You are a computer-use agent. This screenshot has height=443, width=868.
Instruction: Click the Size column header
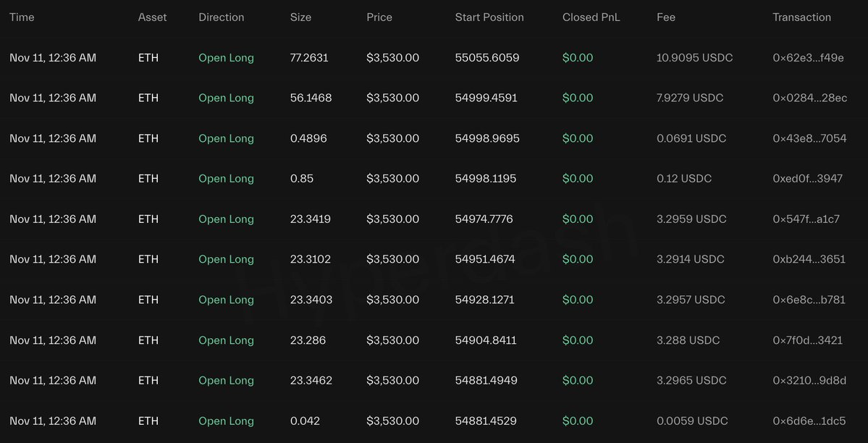point(300,17)
